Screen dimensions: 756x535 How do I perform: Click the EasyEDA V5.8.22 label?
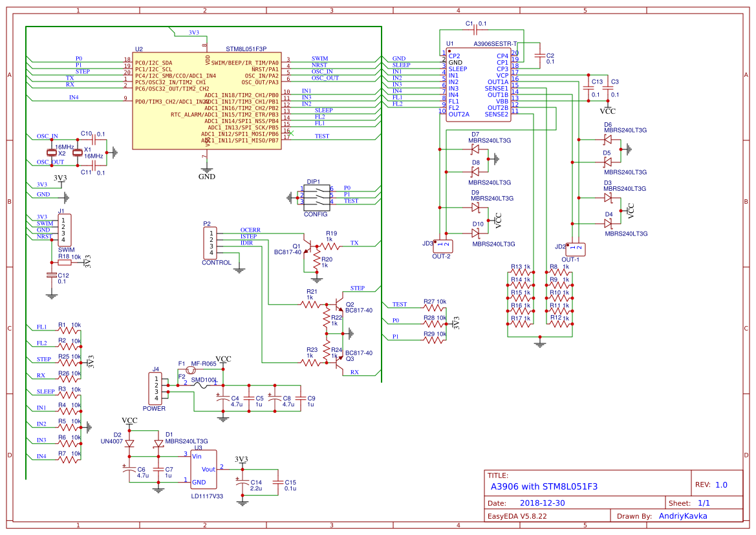tap(518, 516)
